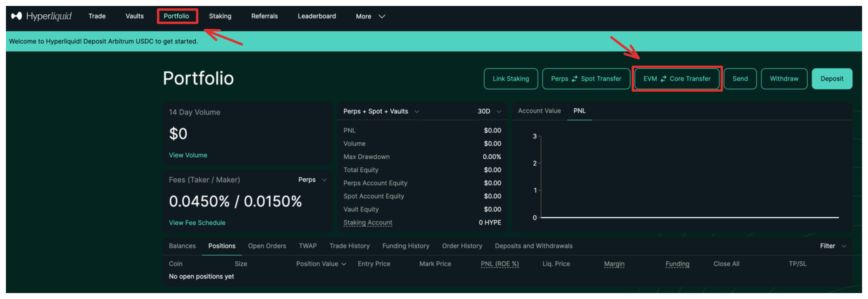Viewport: 868px width, 299px height.
Task: Open the EVM Core Transfer dialog
Action: [x=677, y=78]
